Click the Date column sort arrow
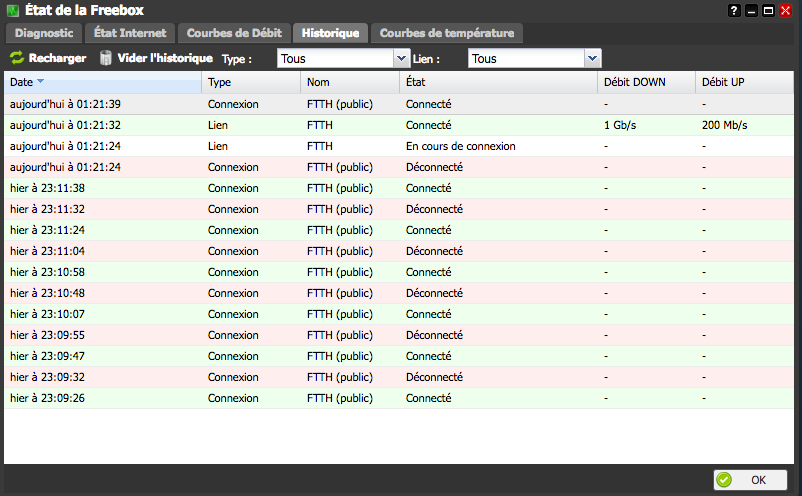Image resolution: width=802 pixels, height=496 pixels. 41,82
